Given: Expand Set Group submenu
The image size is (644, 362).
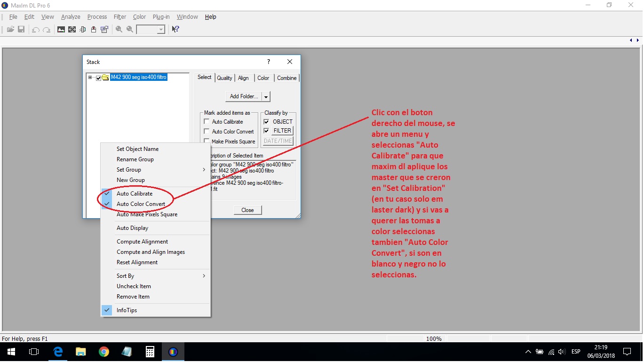Looking at the screenshot, I should 156,170.
